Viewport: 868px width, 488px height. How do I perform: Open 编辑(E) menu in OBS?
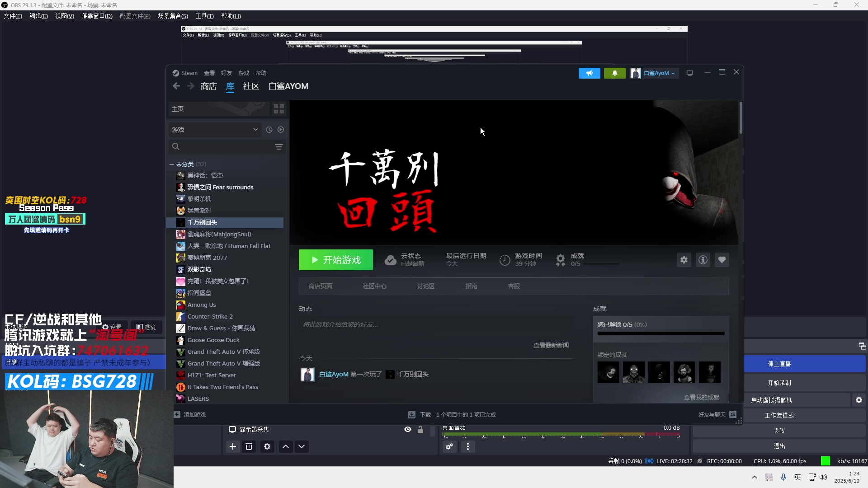[x=38, y=16]
